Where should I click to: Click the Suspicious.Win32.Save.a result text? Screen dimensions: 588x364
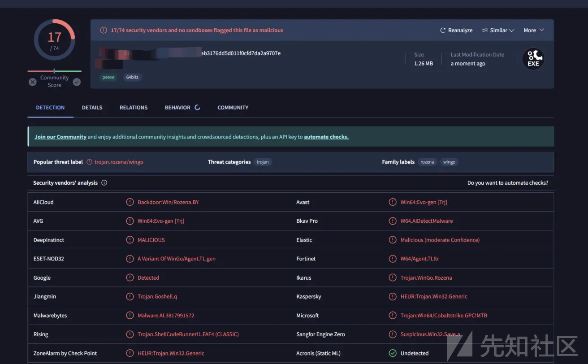pyautogui.click(x=430, y=334)
